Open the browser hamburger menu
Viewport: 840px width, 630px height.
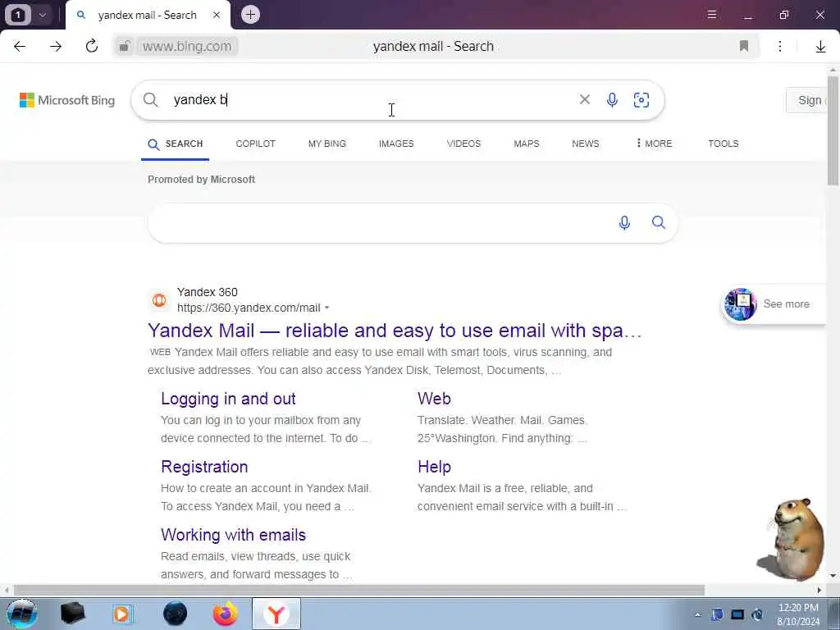[x=712, y=15]
